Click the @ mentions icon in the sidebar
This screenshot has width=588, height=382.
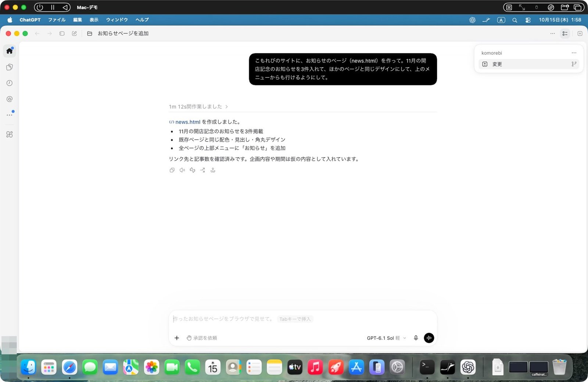point(10,99)
